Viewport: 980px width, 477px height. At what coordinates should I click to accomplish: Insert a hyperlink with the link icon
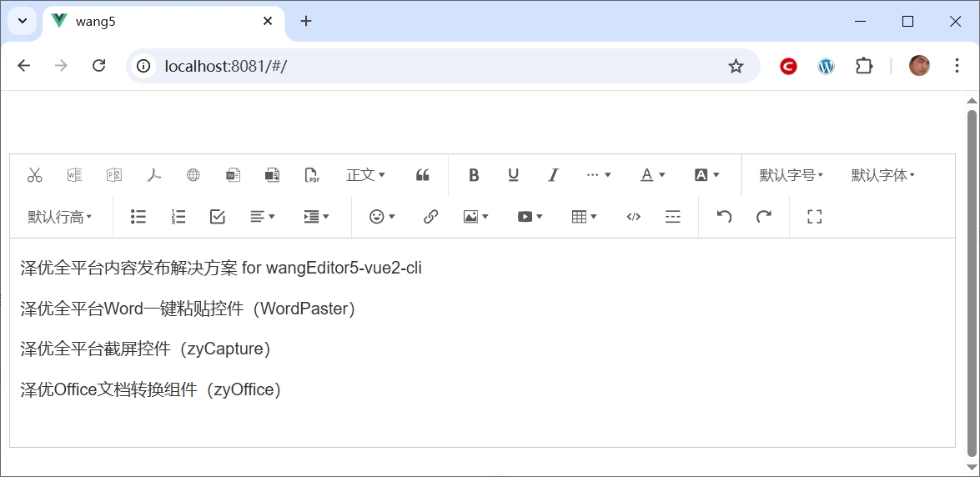430,217
